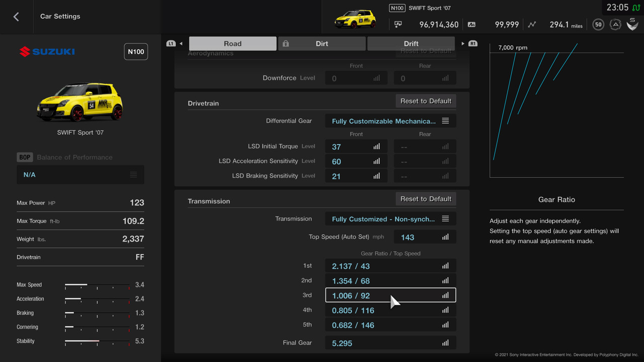Adjust the front Downforce level value
This screenshot has width=644, height=362.
point(356,78)
